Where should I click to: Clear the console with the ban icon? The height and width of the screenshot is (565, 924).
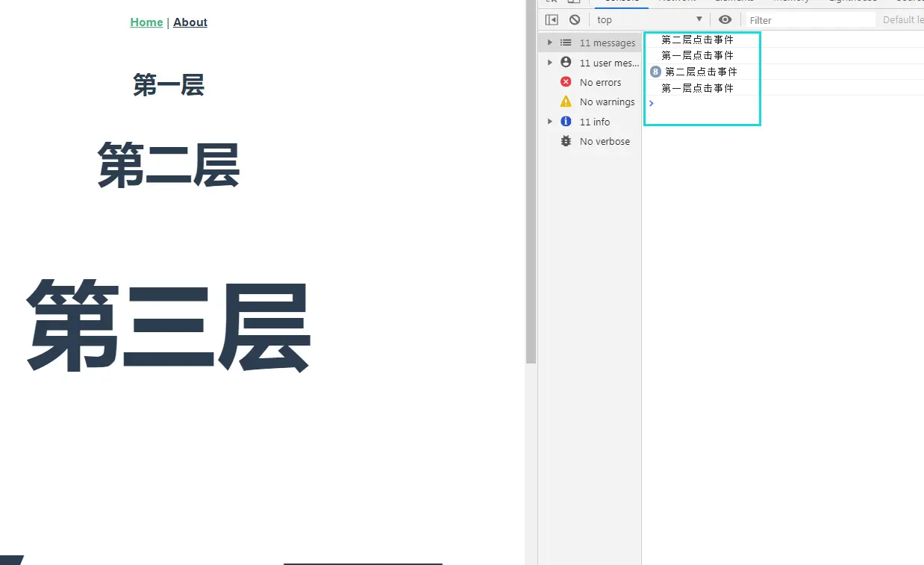click(x=574, y=19)
